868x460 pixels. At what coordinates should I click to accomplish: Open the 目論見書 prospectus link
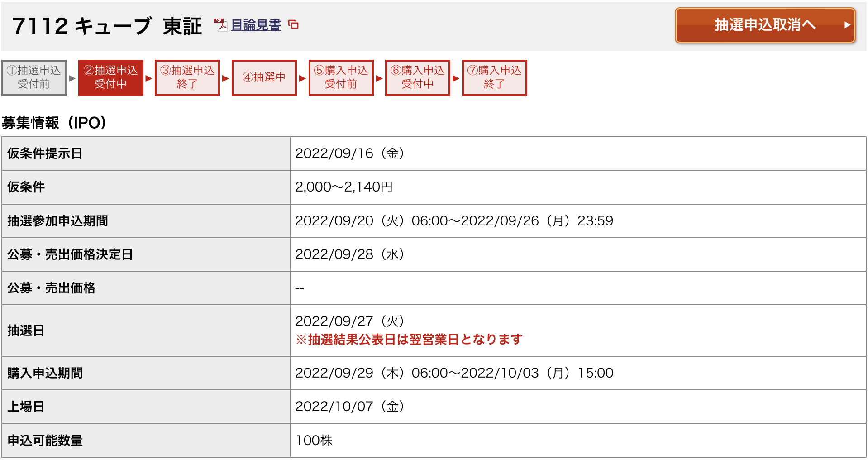256,25
